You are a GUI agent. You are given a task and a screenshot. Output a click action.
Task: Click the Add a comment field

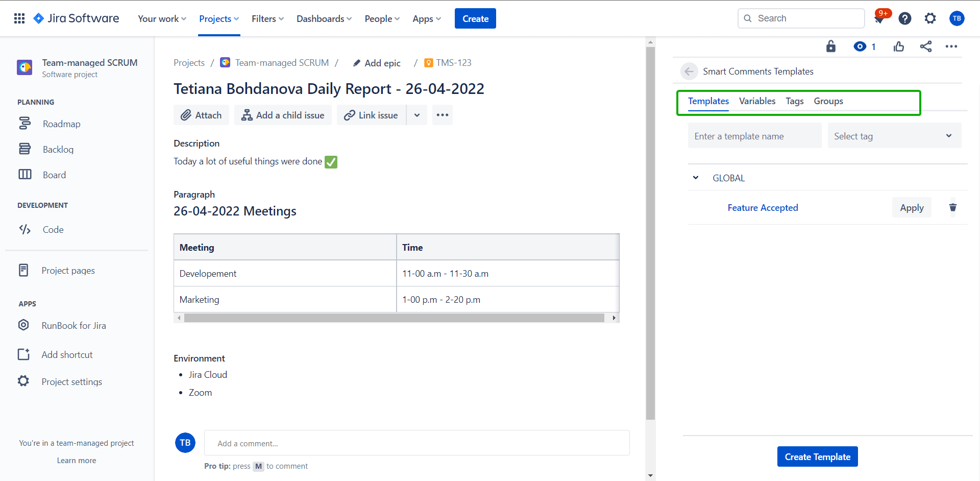coord(416,443)
